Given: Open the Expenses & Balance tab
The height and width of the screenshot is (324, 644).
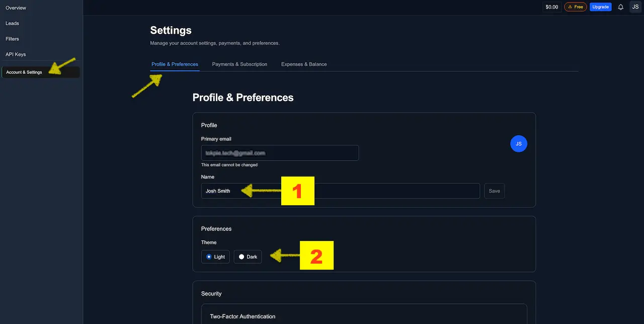Looking at the screenshot, I should click(304, 64).
